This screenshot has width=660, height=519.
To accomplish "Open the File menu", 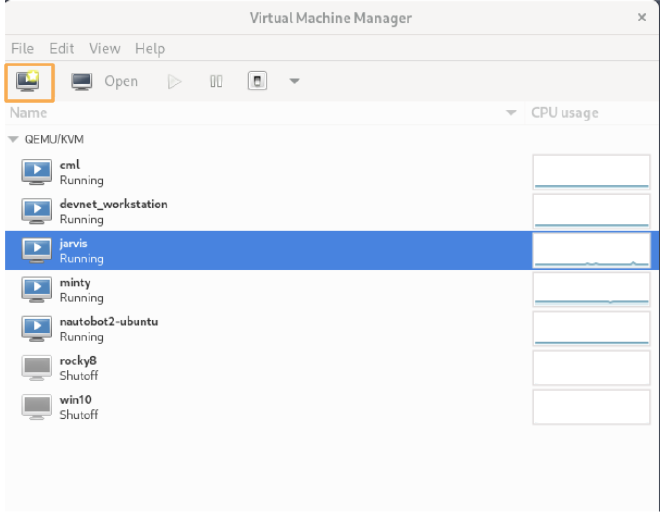I will 22,48.
